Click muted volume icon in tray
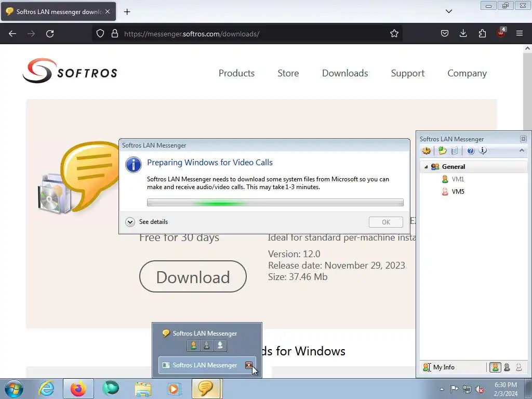Screen dimensions: 532x399 point(480,390)
